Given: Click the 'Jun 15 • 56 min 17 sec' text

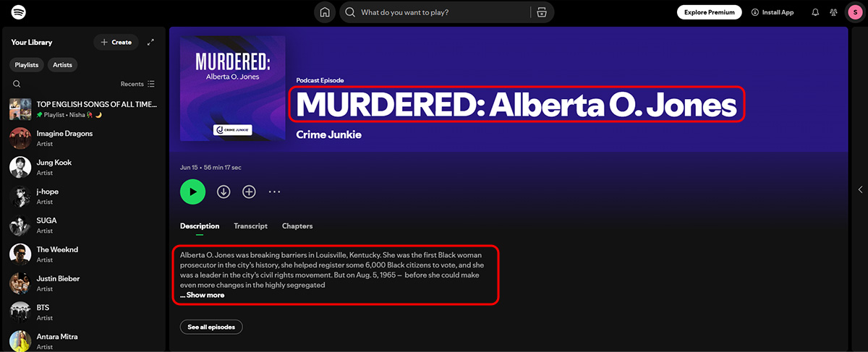Looking at the screenshot, I should pyautogui.click(x=210, y=168).
